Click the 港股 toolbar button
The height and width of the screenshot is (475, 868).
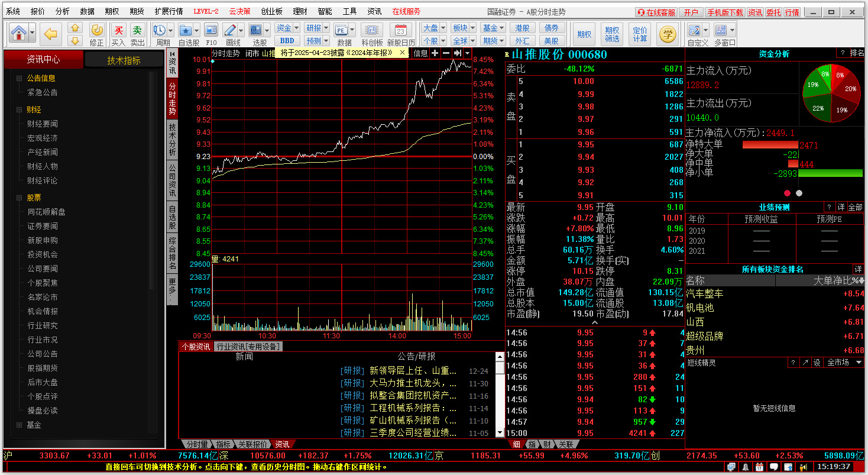(522, 28)
